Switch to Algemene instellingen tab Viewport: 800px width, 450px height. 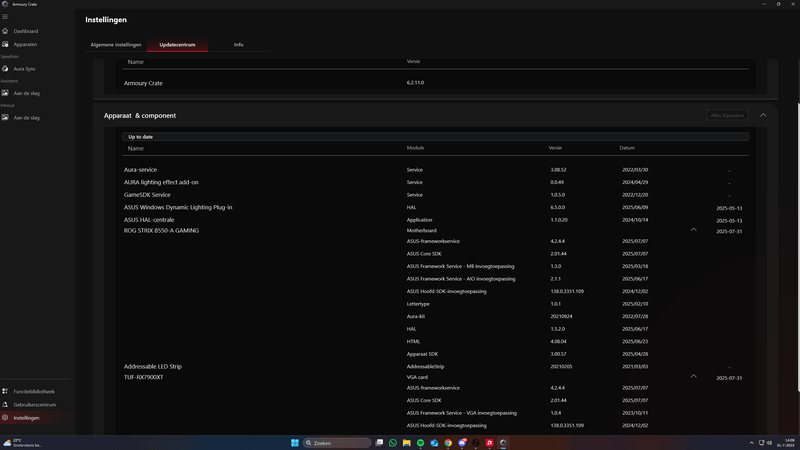pos(116,45)
